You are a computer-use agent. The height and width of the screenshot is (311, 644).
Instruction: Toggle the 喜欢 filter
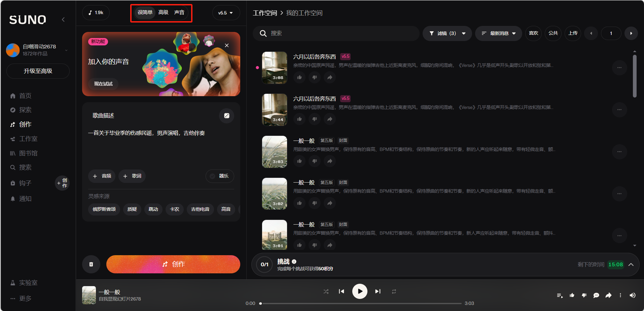click(533, 33)
